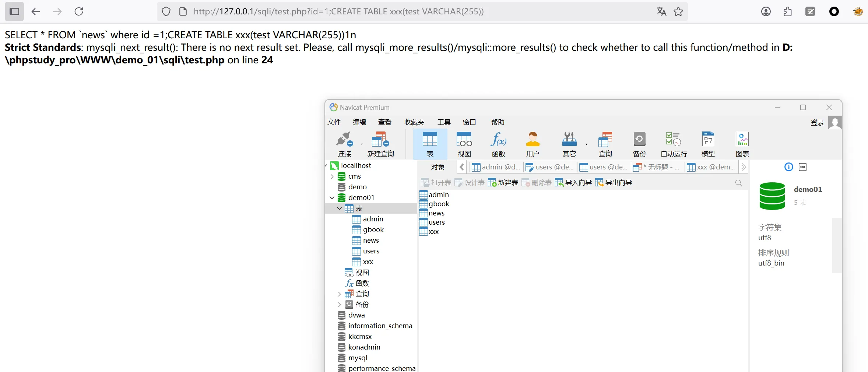This screenshot has width=868, height=372.
Task: Open the Backup (备份) toolbar icon
Action: 639,144
